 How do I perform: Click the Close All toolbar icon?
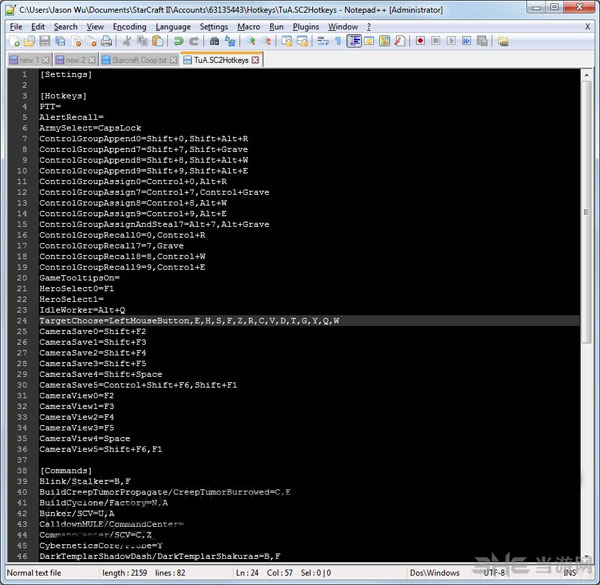pyautogui.click(x=91, y=41)
